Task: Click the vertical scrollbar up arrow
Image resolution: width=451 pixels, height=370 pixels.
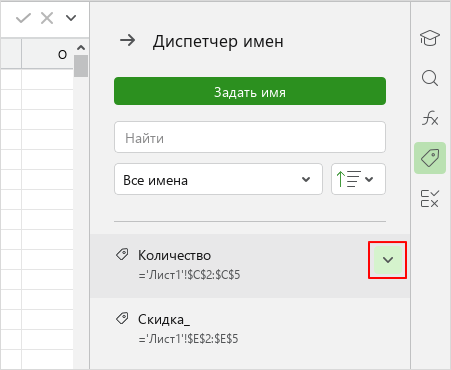Action: pyautogui.click(x=81, y=48)
